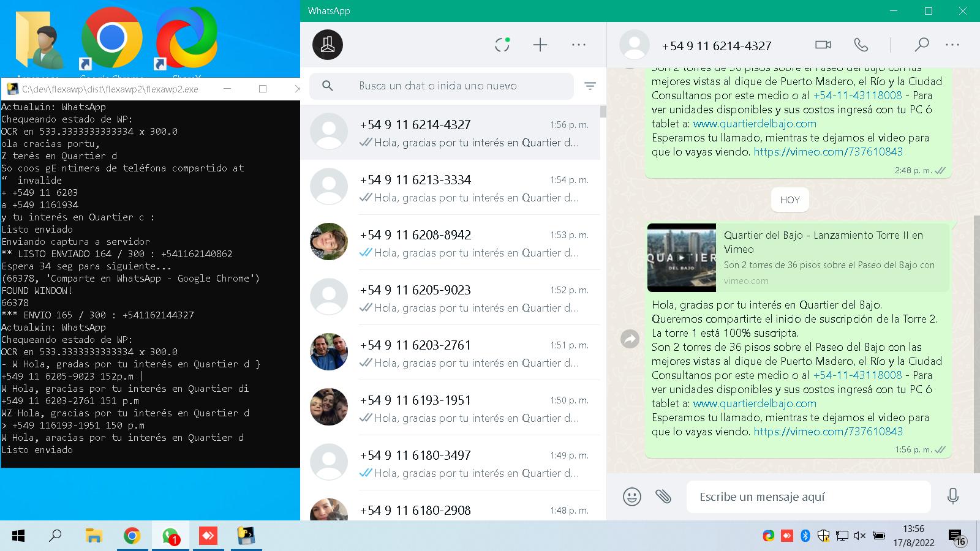
Task: Open File Explorer from taskbar
Action: click(x=94, y=536)
